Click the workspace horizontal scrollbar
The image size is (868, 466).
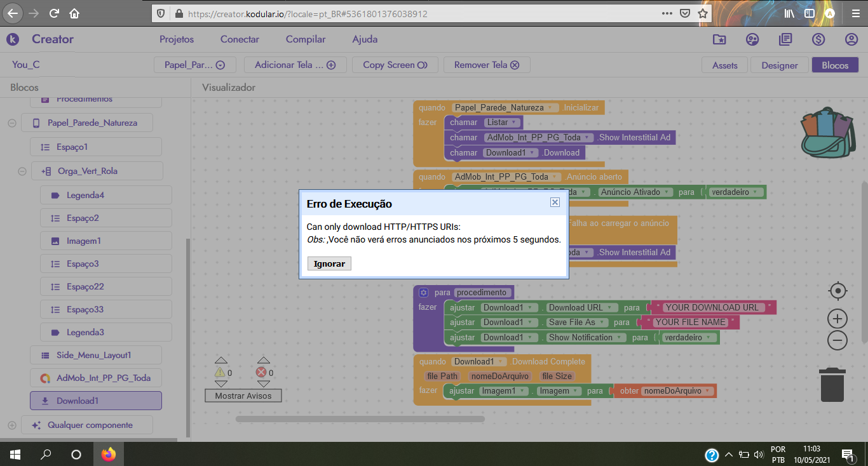tap(360, 419)
